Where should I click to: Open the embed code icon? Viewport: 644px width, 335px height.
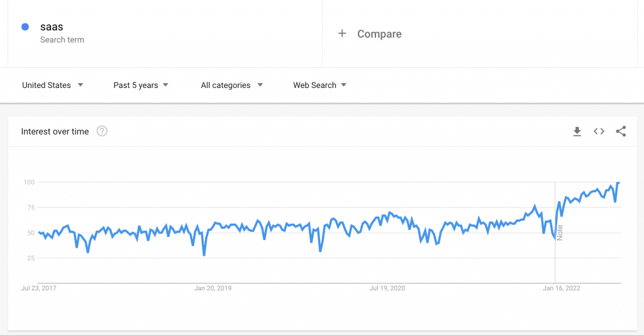[599, 131]
